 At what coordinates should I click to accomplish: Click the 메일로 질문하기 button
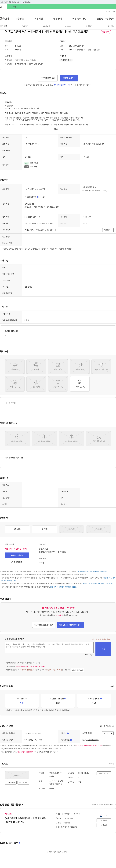pyautogui.click(x=77, y=670)
